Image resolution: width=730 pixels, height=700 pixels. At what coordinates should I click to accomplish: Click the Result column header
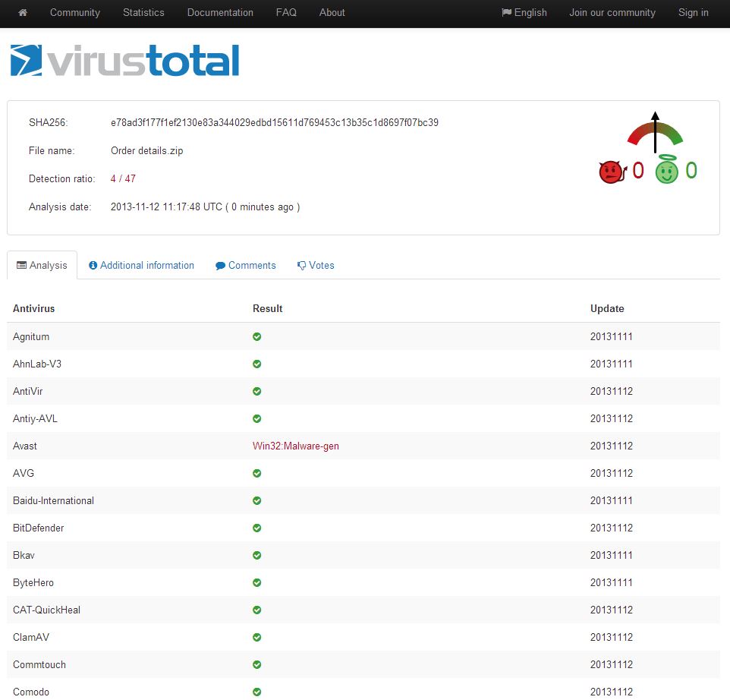268,308
